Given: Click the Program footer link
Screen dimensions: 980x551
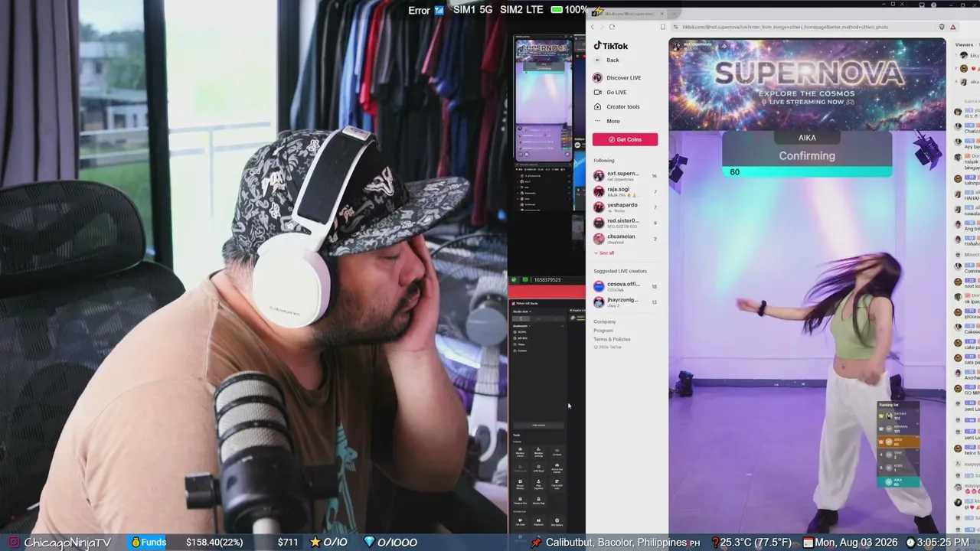Looking at the screenshot, I should (603, 331).
